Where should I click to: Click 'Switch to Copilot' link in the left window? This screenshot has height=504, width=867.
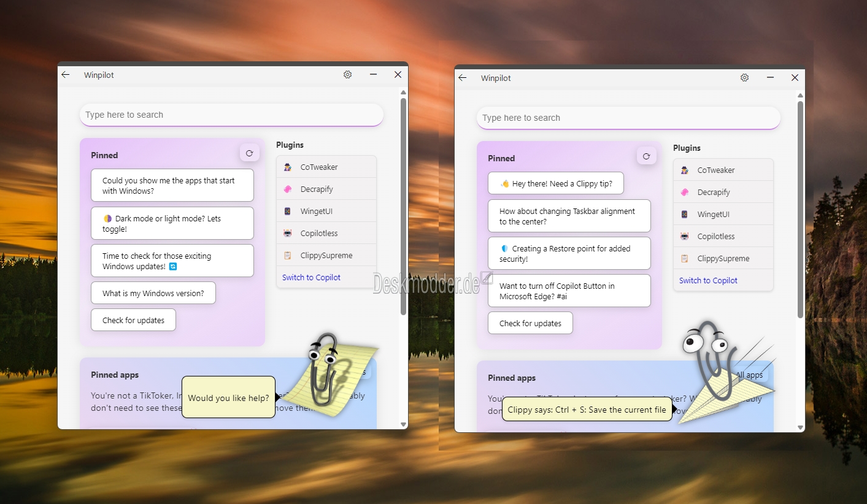click(x=311, y=278)
